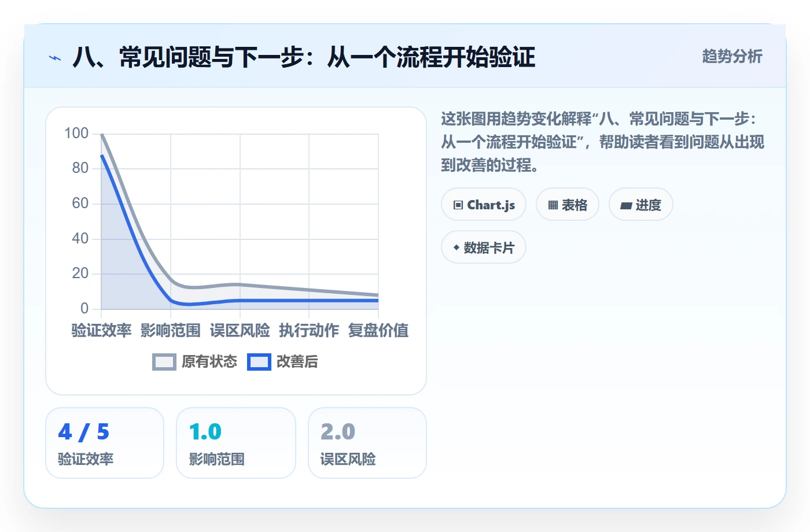Click the diamond icon in 数据卡片 tag
Viewport: 810px width, 532px height.
[x=456, y=247]
